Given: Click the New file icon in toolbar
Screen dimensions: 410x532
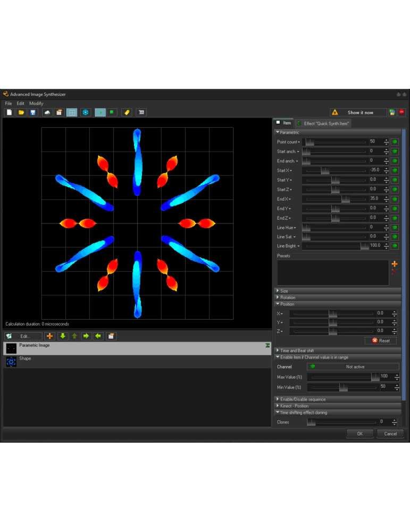Looking at the screenshot, I should (9, 112).
